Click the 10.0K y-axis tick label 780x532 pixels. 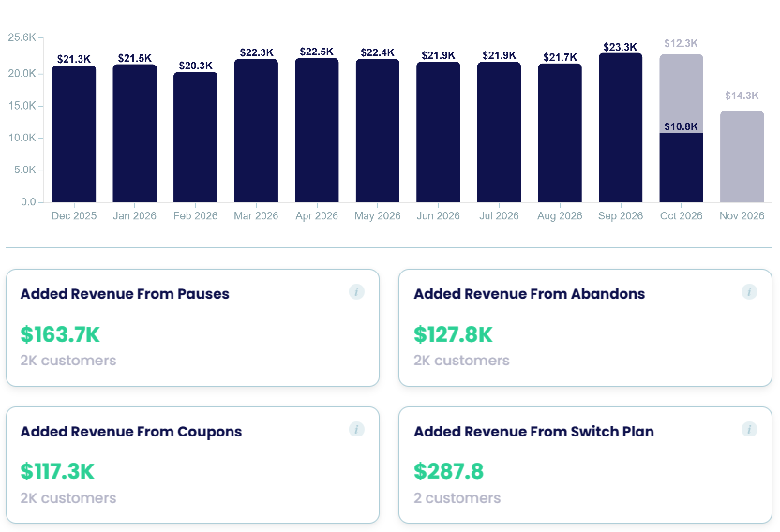(22, 138)
